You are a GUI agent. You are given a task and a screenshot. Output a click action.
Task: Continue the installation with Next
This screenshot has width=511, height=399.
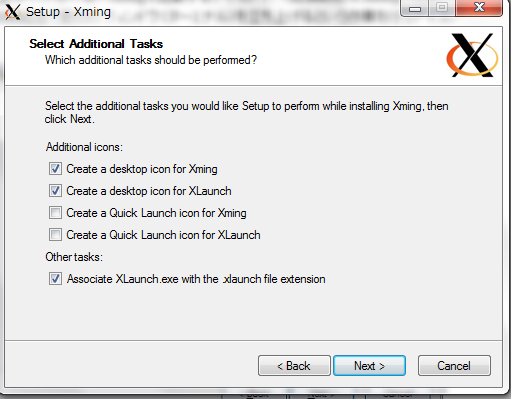coord(369,366)
